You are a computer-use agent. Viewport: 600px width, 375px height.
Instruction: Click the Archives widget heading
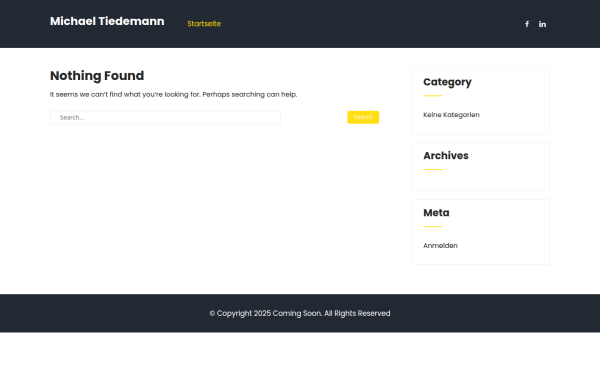(x=446, y=155)
